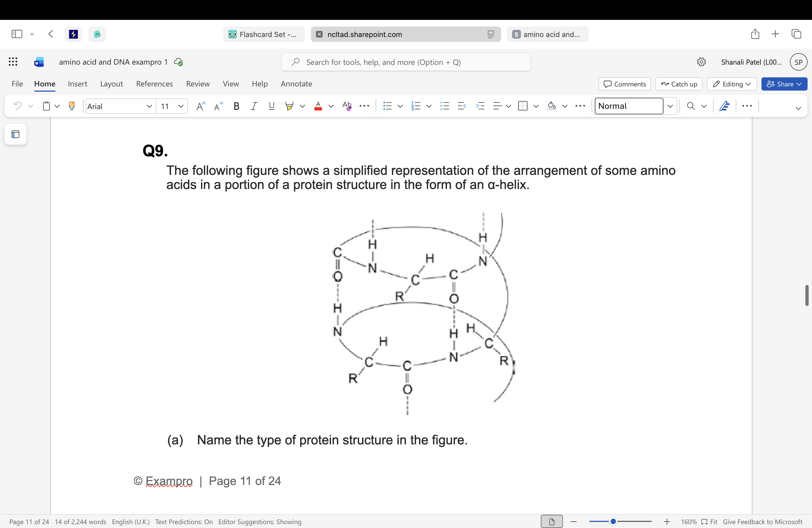812x528 pixels.
Task: Apply the text highlight color
Action: coord(289,106)
